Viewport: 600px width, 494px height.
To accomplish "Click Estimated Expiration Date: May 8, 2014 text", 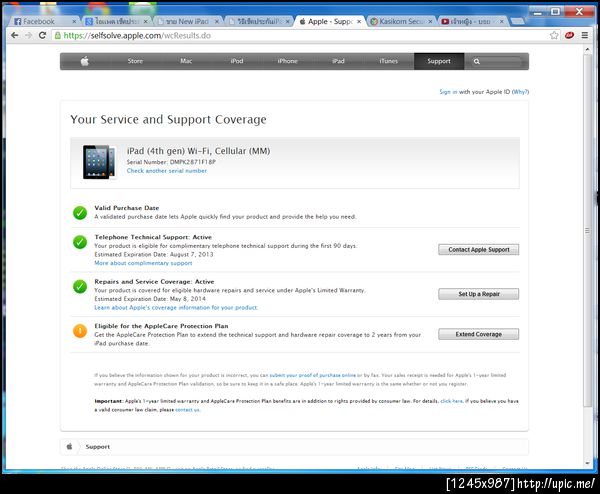I will coord(150,298).
